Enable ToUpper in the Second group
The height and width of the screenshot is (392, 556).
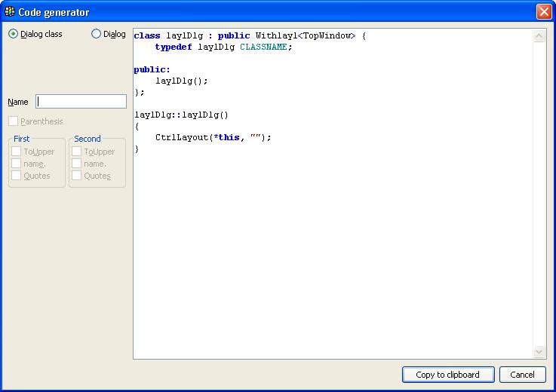point(76,152)
